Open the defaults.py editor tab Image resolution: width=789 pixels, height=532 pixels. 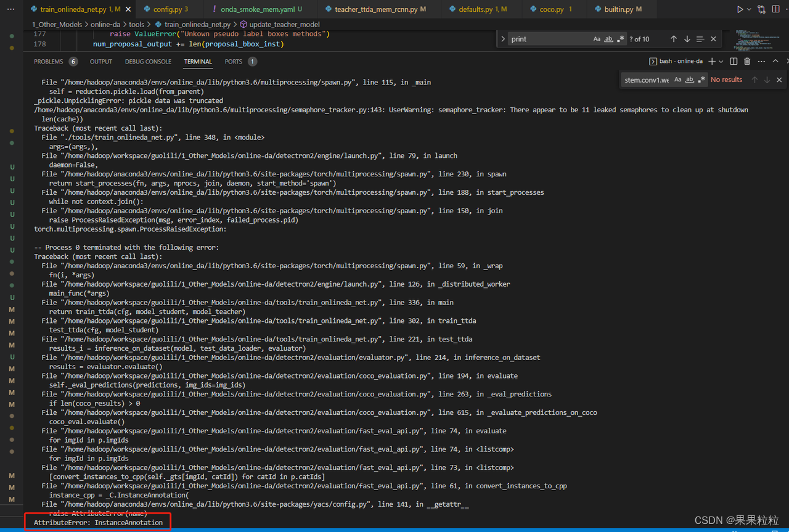(483, 9)
